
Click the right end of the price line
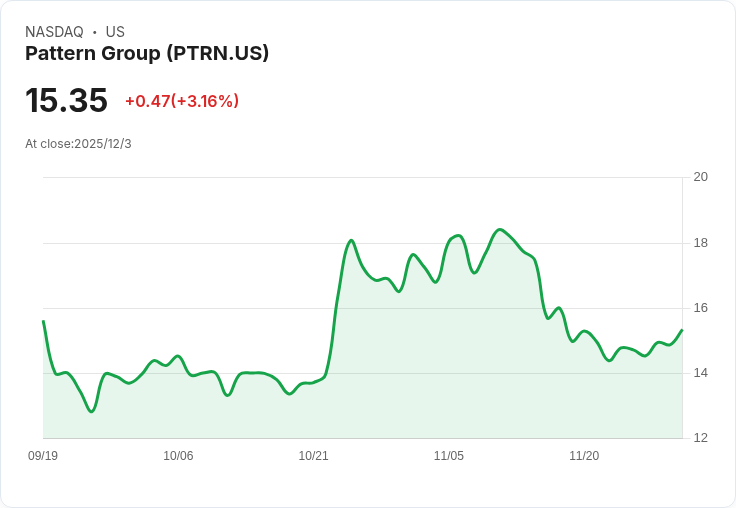(682, 330)
